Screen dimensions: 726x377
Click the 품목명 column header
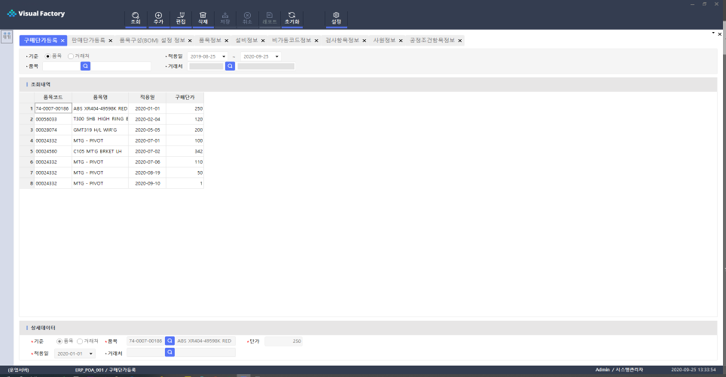tap(100, 97)
